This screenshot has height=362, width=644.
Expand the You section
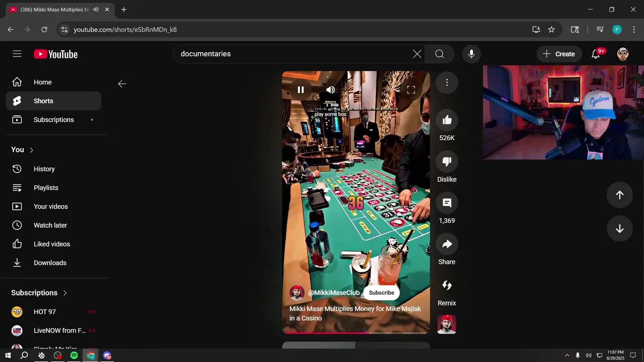point(23,150)
